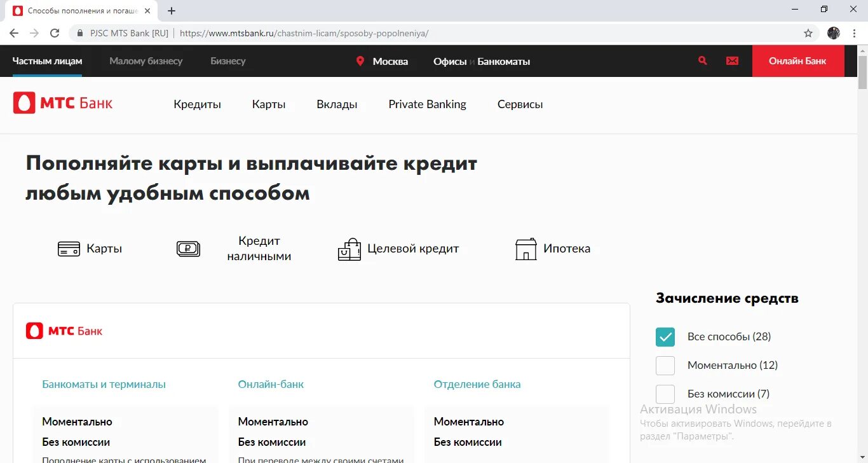Reload the page
Image resolution: width=868 pixels, height=463 pixels.
tap(55, 33)
